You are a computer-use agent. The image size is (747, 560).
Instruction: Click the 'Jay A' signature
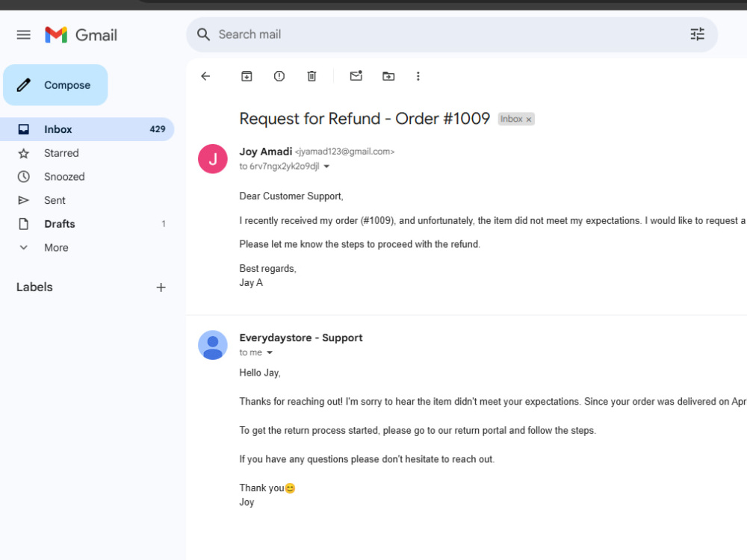coord(251,283)
